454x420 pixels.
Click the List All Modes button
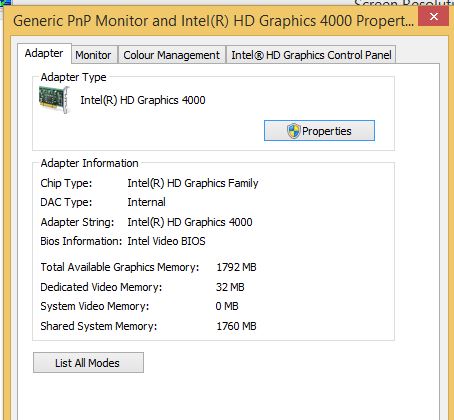point(88,363)
